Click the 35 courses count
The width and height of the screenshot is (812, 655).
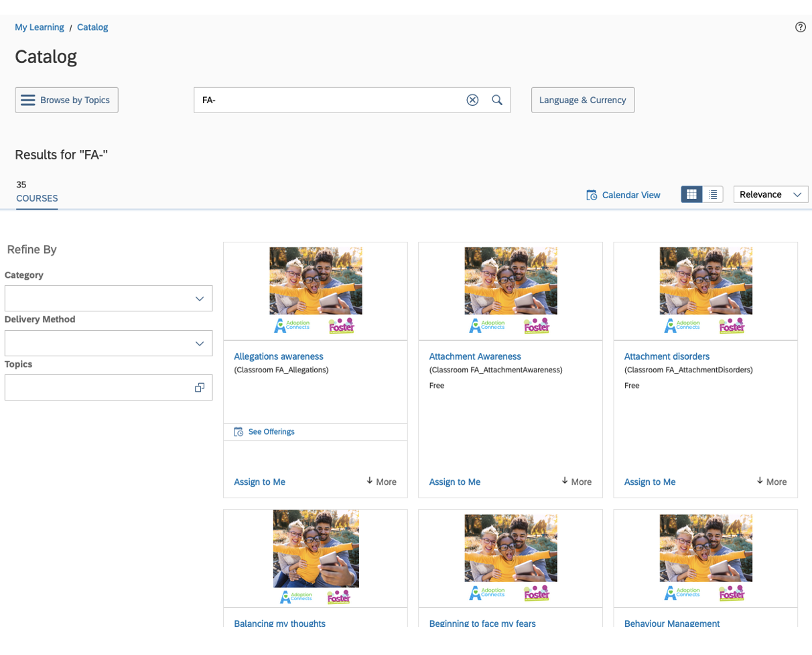(21, 185)
